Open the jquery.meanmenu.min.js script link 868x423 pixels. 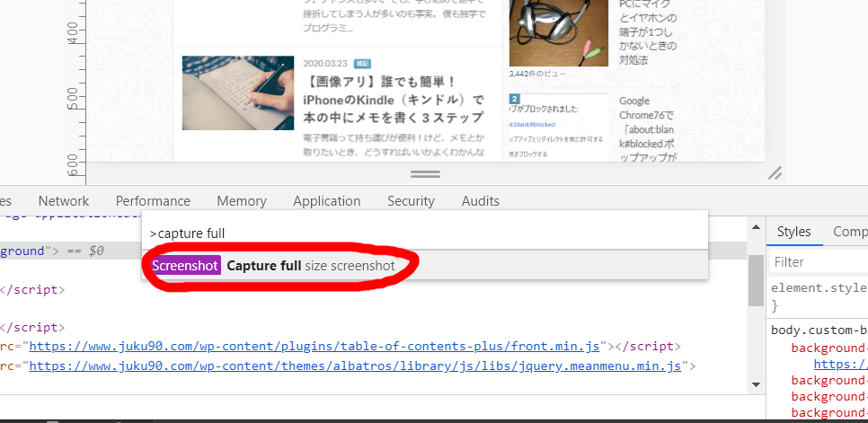355,366
